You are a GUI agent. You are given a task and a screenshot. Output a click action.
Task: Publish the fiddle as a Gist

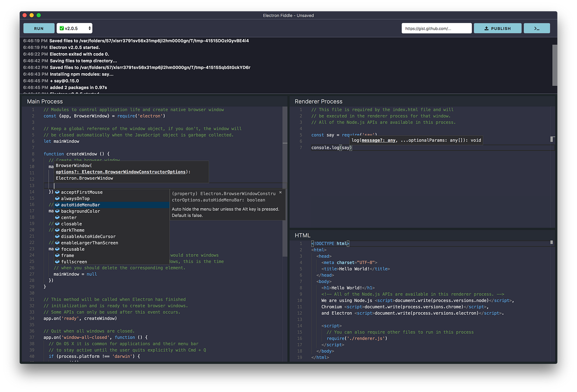point(497,28)
